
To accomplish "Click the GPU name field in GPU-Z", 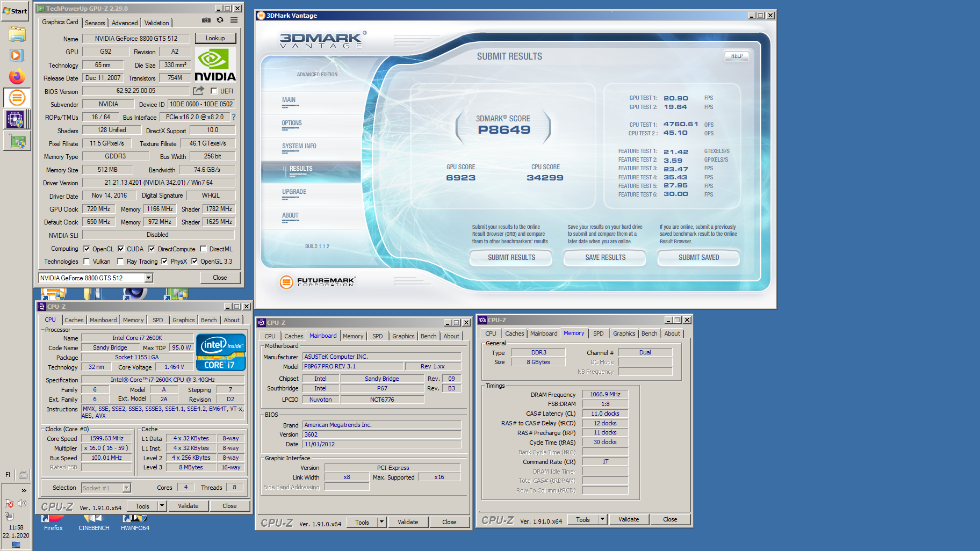I will tap(136, 39).
